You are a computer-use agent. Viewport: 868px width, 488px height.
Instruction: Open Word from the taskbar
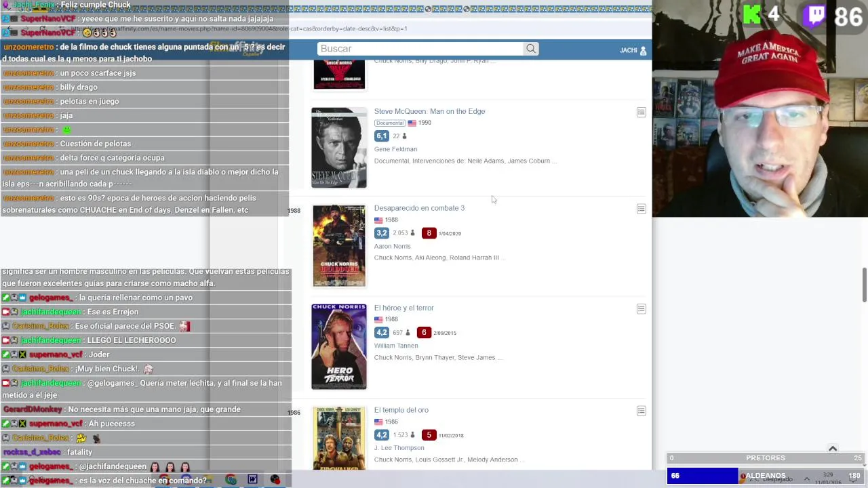[252, 480]
